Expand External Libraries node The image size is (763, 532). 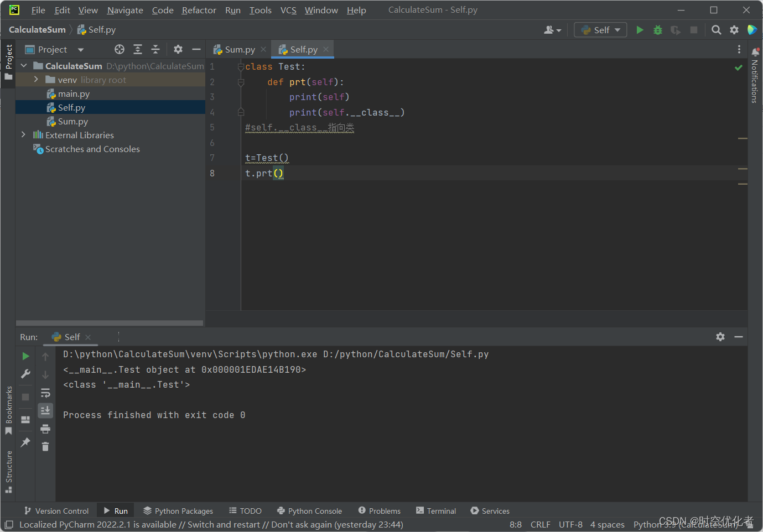point(23,135)
